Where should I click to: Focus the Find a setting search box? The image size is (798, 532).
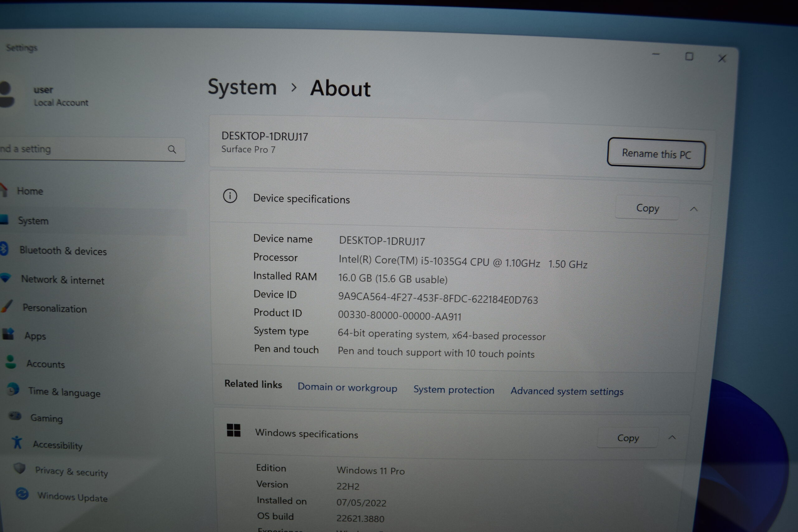pyautogui.click(x=92, y=149)
